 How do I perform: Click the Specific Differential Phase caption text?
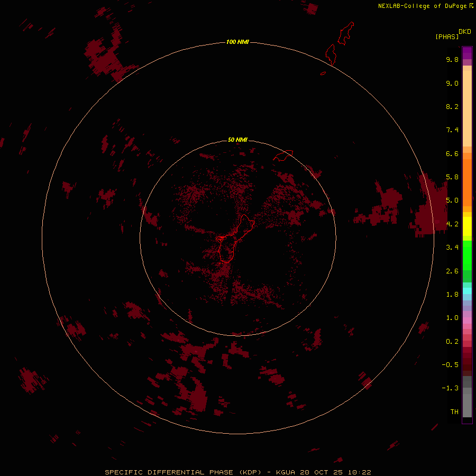[238, 472]
